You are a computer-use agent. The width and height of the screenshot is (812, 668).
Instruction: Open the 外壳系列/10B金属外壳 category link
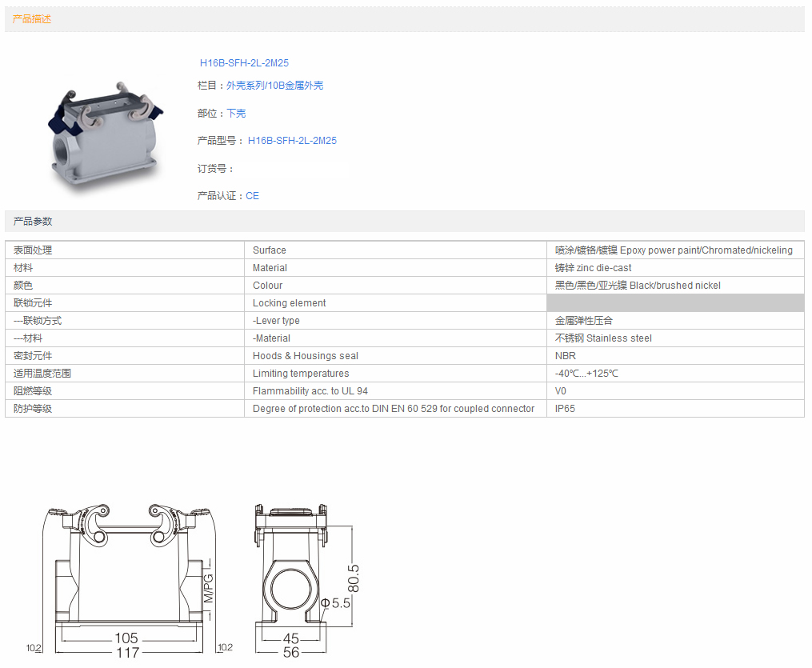274,86
